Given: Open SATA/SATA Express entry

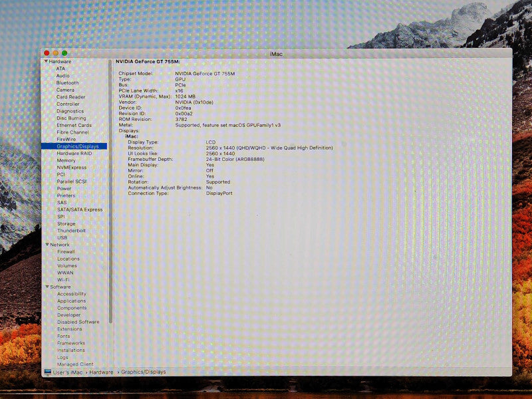Looking at the screenshot, I should [80, 209].
